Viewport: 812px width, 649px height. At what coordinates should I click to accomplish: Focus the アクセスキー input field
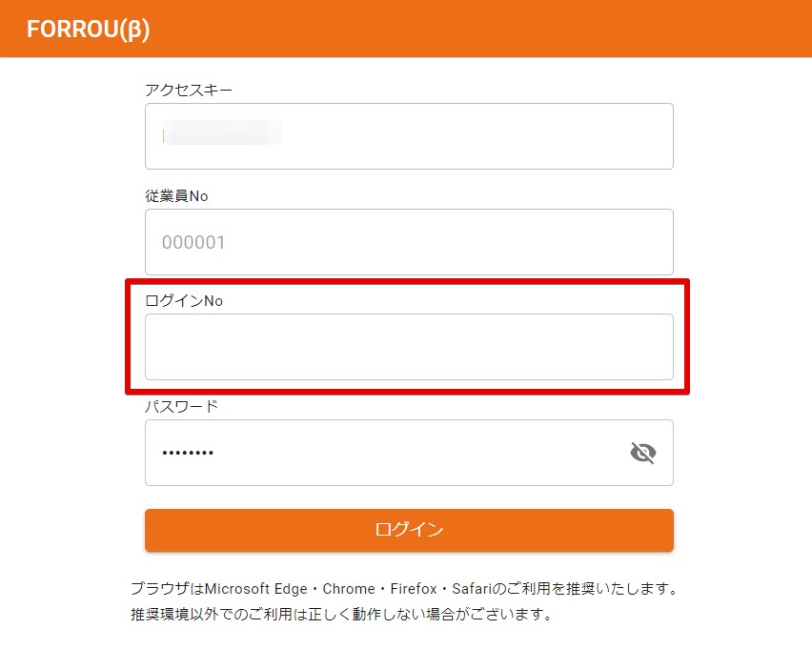pyautogui.click(x=409, y=136)
